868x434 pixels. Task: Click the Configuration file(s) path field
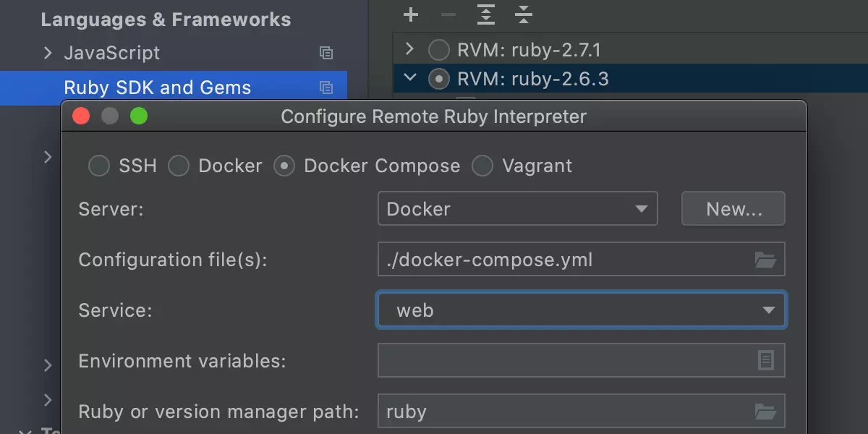tap(582, 260)
